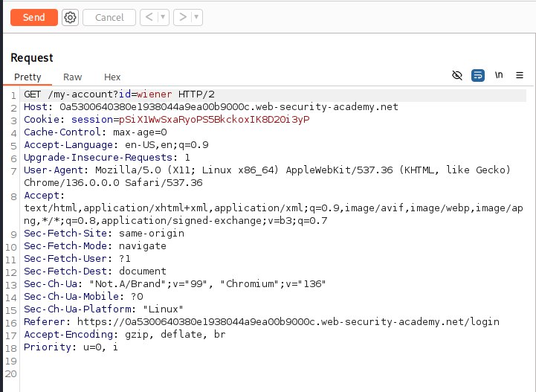The width and height of the screenshot is (536, 392).
Task: Click the session cookie value
Action: pos(214,120)
